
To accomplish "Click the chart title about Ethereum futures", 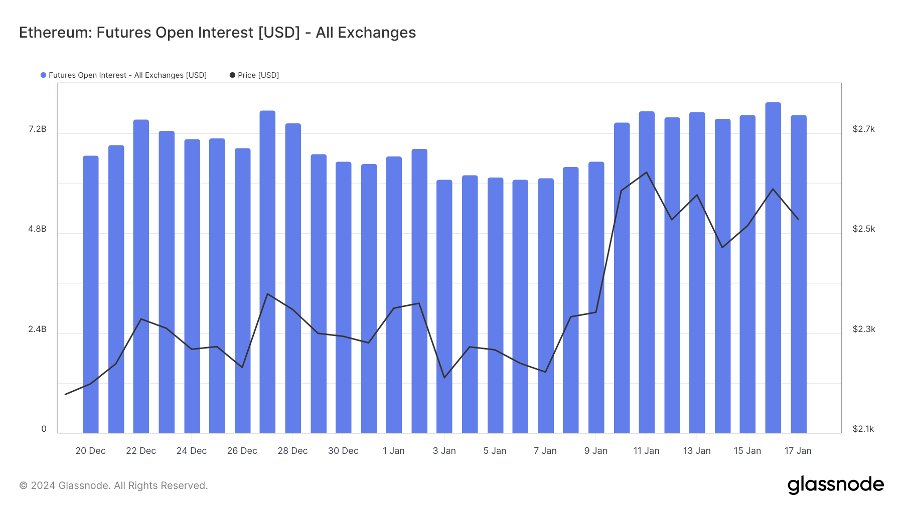I will click(217, 33).
